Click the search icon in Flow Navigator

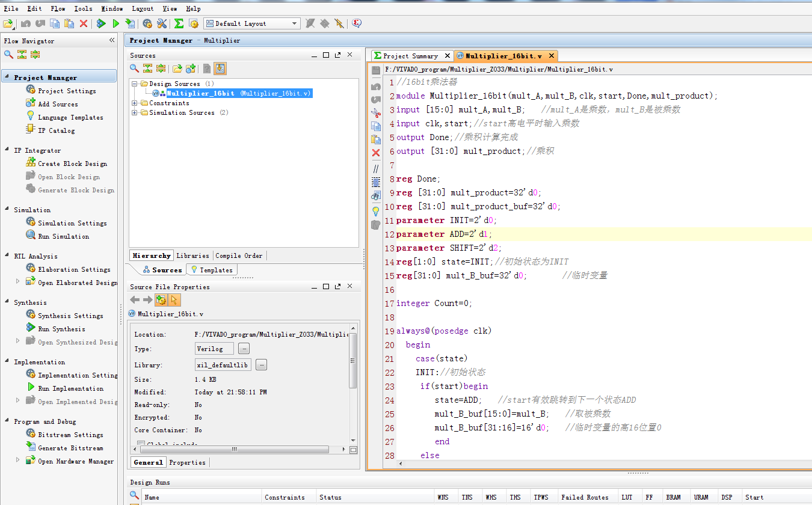pos(8,55)
